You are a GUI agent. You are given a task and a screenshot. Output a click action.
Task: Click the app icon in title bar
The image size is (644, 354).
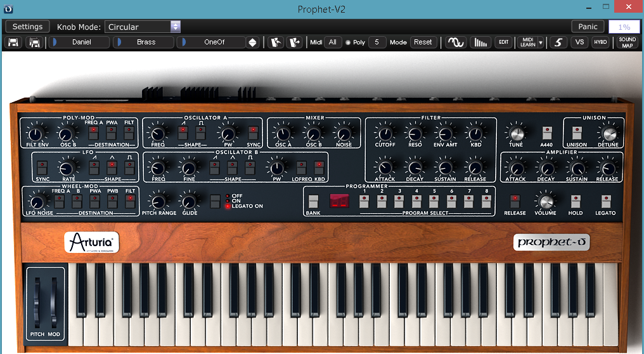(x=8, y=9)
